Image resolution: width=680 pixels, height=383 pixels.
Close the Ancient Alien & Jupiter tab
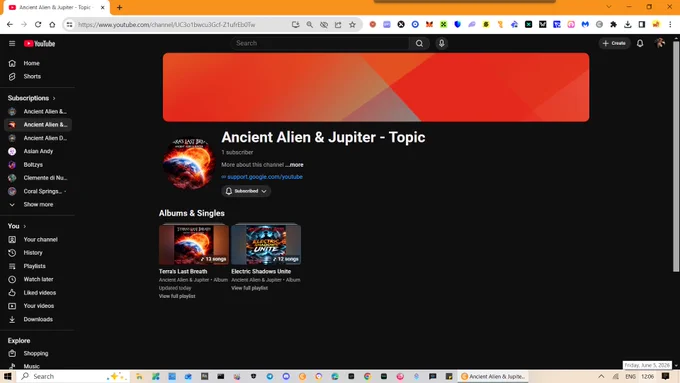tap(103, 7)
